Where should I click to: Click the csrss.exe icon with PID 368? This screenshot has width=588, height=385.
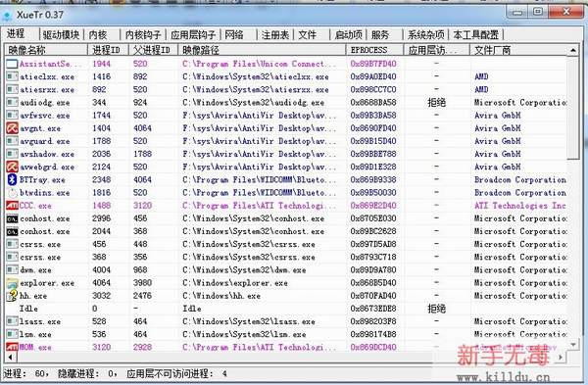coord(12,258)
